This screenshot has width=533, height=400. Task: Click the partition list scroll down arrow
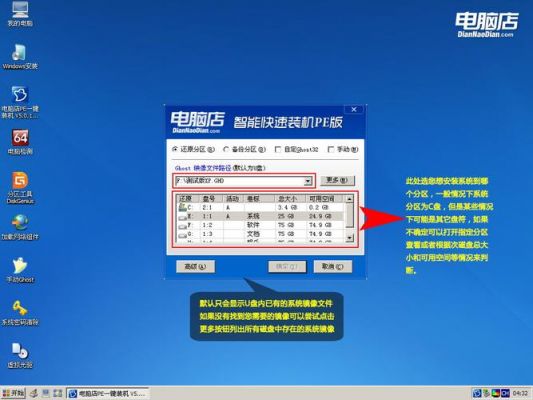pos(349,238)
